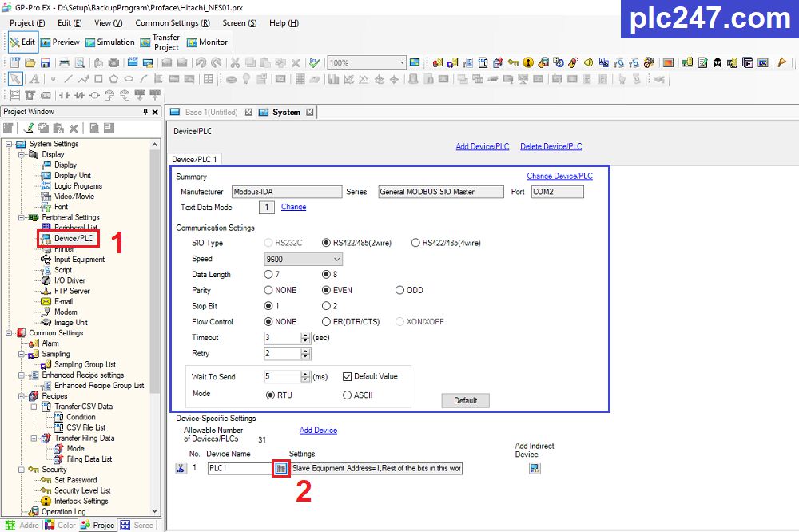
Task: Click the Print icon in toolbar
Action: click(64, 62)
